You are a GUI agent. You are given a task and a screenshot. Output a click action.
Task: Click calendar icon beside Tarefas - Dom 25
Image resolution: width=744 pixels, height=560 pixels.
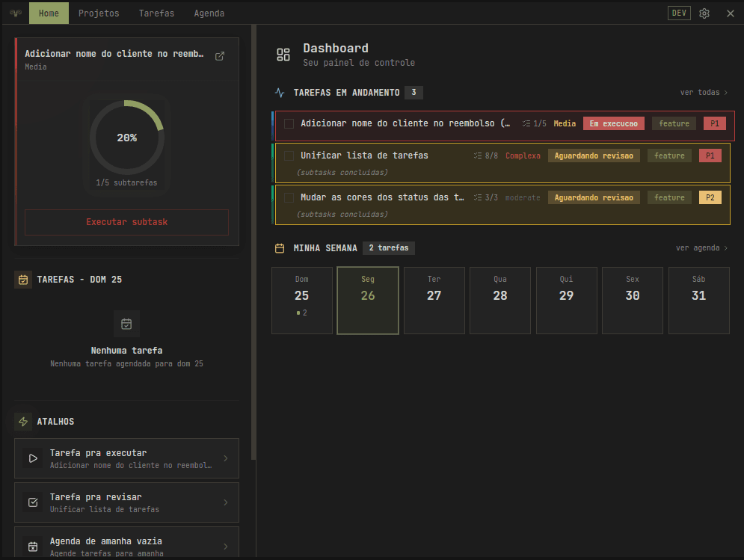click(x=23, y=280)
